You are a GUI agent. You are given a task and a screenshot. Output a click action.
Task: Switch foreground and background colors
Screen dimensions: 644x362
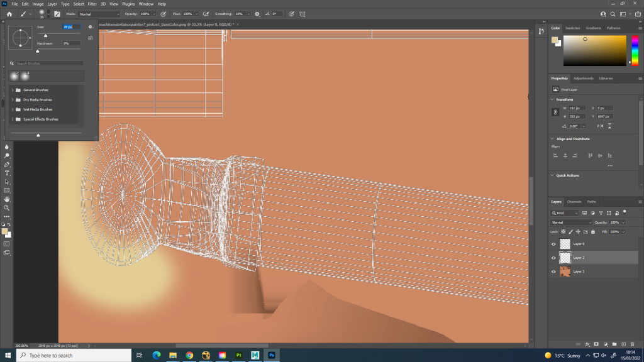tap(9, 225)
